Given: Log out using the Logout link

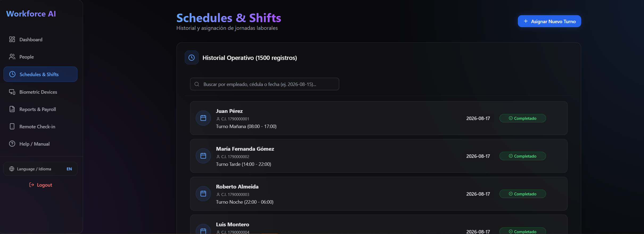Looking at the screenshot, I should [x=40, y=185].
